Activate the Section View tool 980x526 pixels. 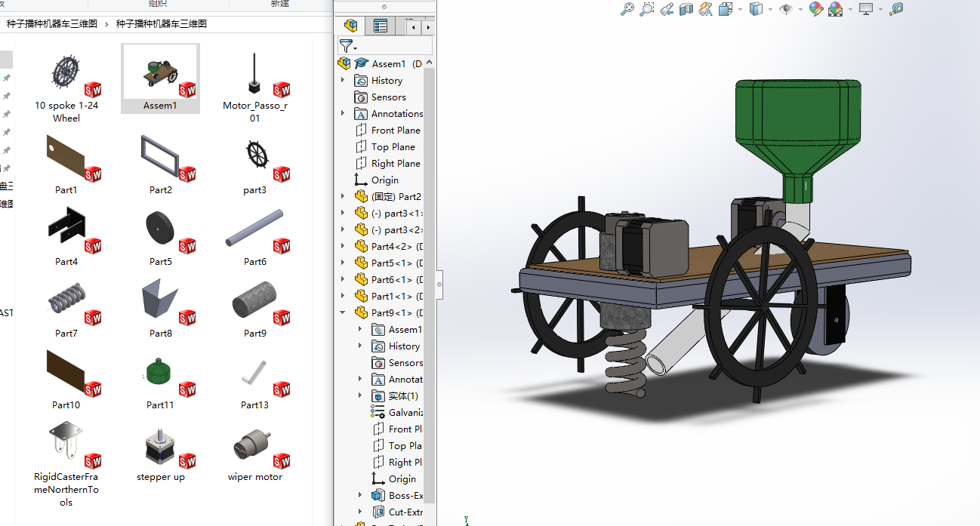pyautogui.click(x=686, y=9)
